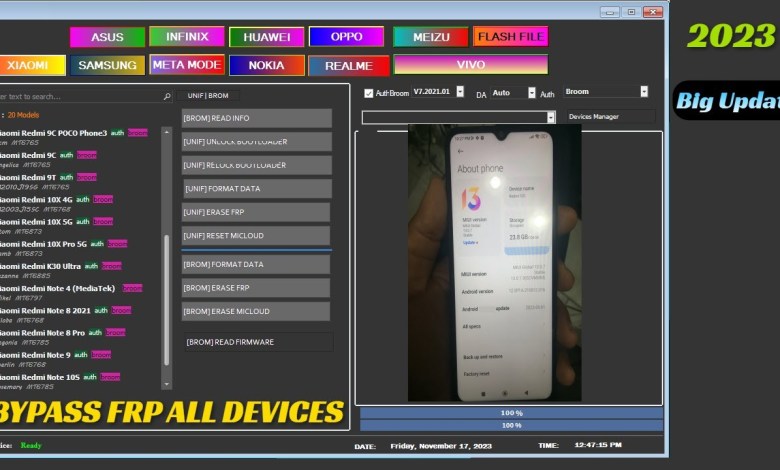Viewport: 780px width, 470px height.
Task: Click the model list scrollbar thumb
Action: coord(167,301)
